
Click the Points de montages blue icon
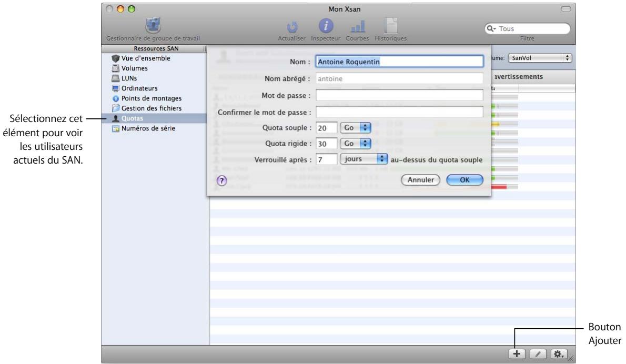[x=116, y=98]
